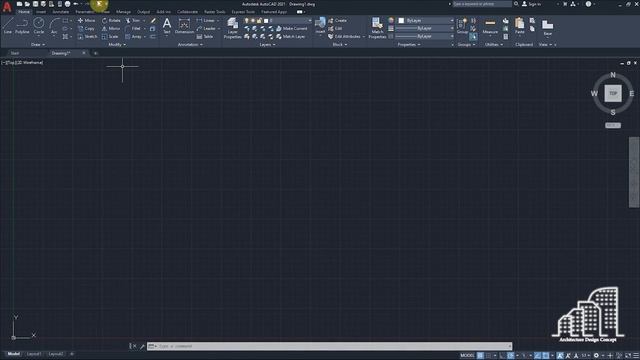The width and height of the screenshot is (640, 360).
Task: Toggle object snap tracking in status bar
Action: pos(538,356)
